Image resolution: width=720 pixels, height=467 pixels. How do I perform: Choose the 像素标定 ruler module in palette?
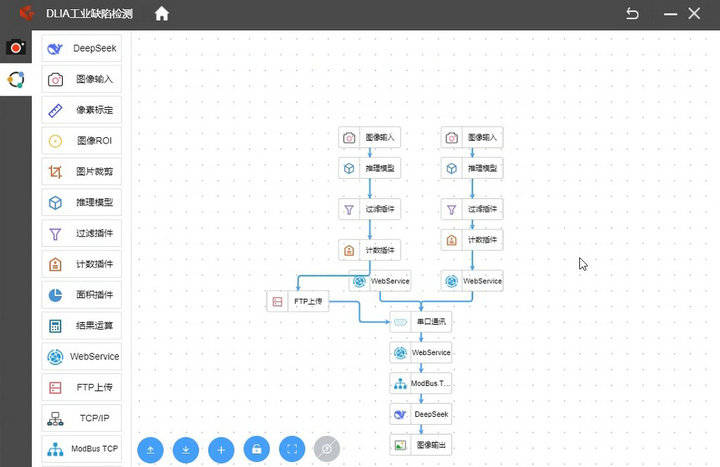click(x=82, y=110)
